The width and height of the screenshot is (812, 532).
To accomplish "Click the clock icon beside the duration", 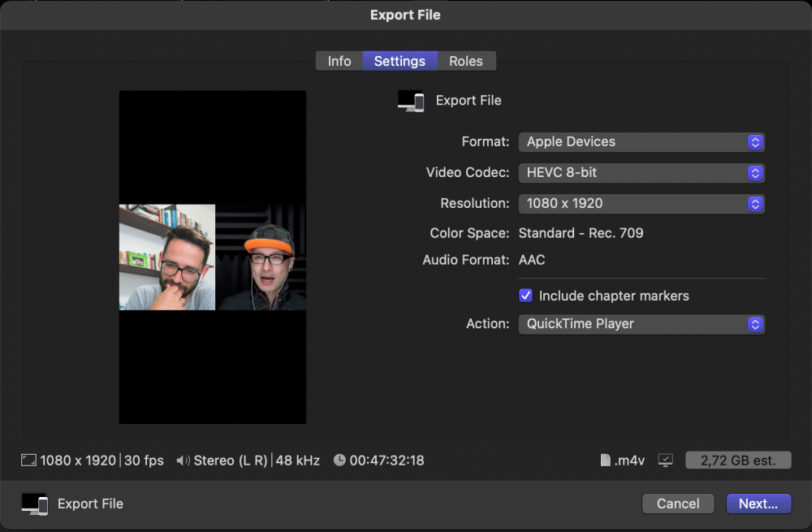I will click(339, 460).
